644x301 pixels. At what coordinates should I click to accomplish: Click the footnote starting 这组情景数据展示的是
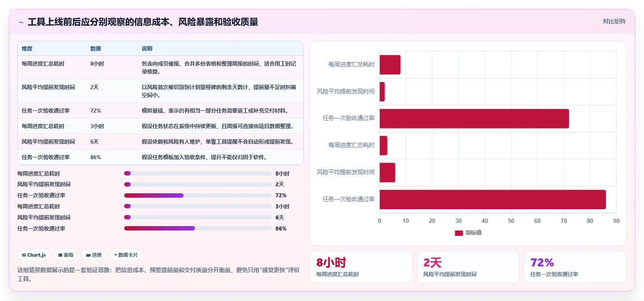point(159,274)
